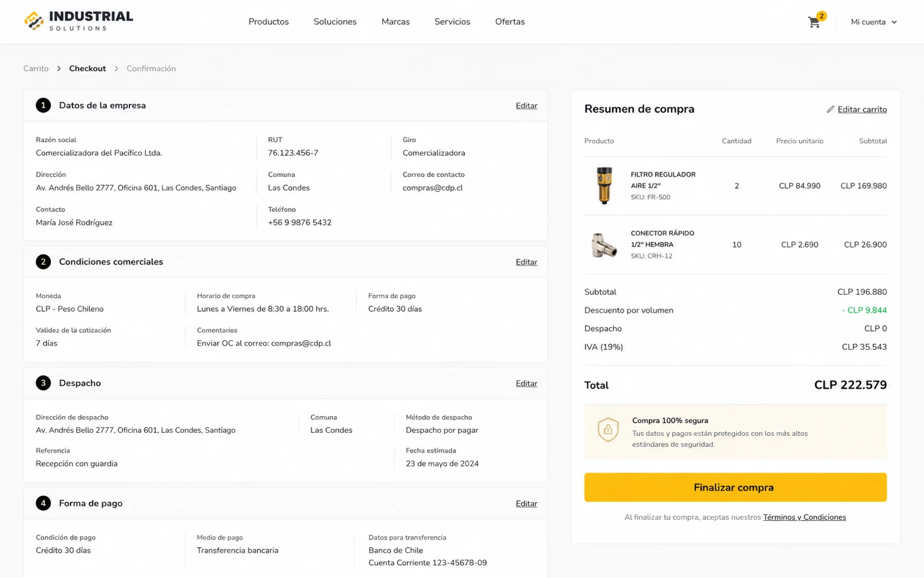Image resolution: width=924 pixels, height=578 pixels.
Task: Select the CONECTOR RÁPIDO 1/2" HEMBRA product name
Action: pyautogui.click(x=662, y=239)
